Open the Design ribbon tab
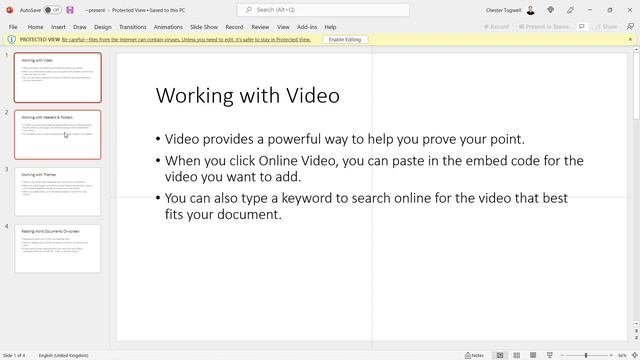Image resolution: width=640 pixels, height=360 pixels. [x=102, y=27]
